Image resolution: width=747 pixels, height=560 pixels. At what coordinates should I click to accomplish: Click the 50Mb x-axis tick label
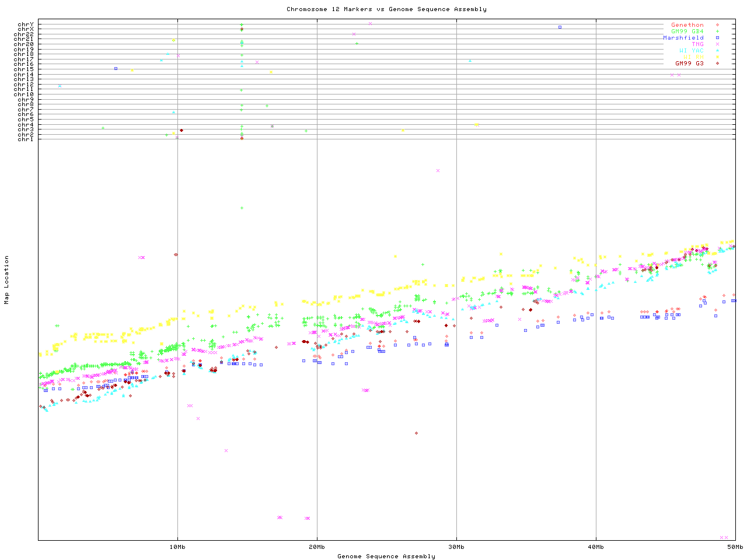pos(735,547)
